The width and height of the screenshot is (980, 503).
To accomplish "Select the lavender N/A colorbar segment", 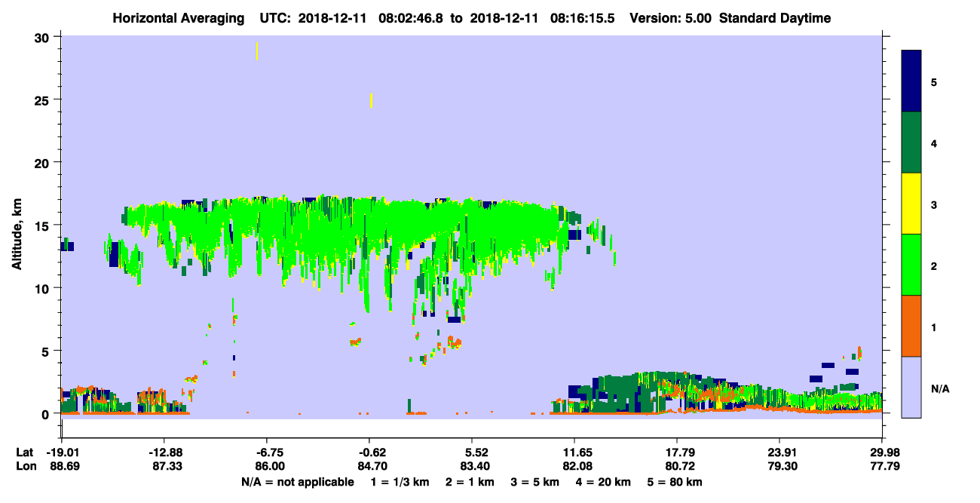I will tap(911, 386).
